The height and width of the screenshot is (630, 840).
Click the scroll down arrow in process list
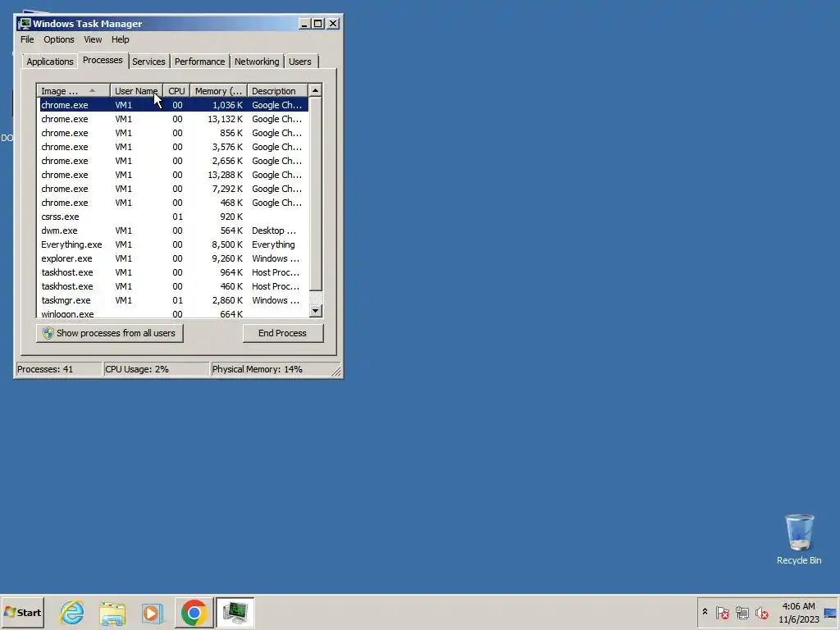click(316, 311)
